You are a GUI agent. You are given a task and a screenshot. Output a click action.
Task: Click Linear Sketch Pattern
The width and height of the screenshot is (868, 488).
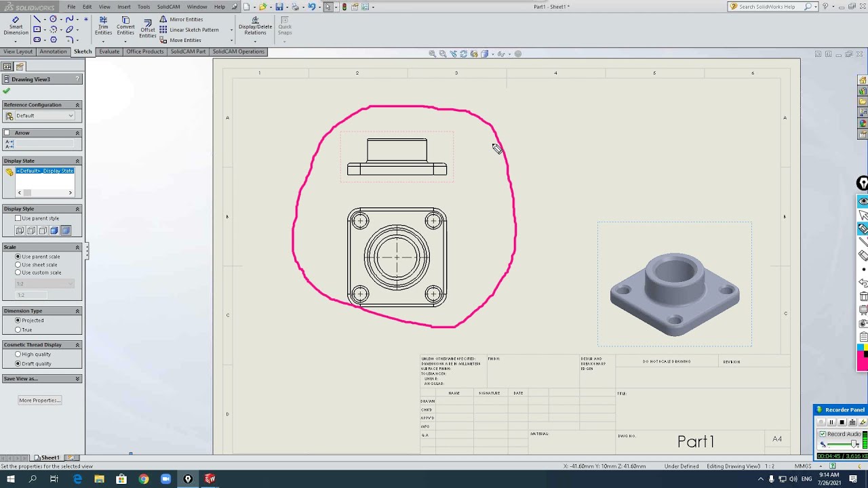click(189, 30)
